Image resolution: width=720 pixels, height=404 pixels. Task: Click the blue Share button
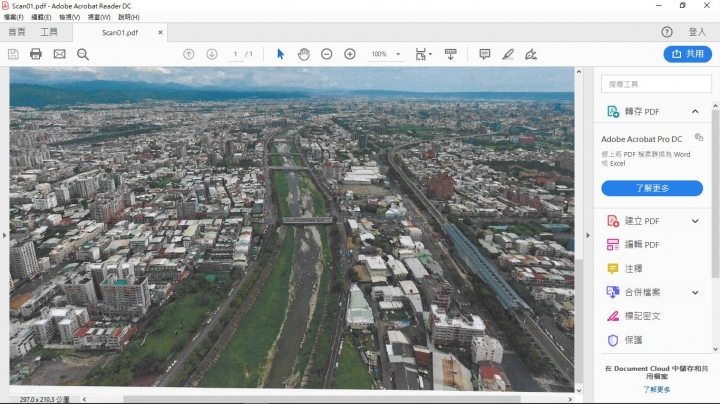point(687,54)
